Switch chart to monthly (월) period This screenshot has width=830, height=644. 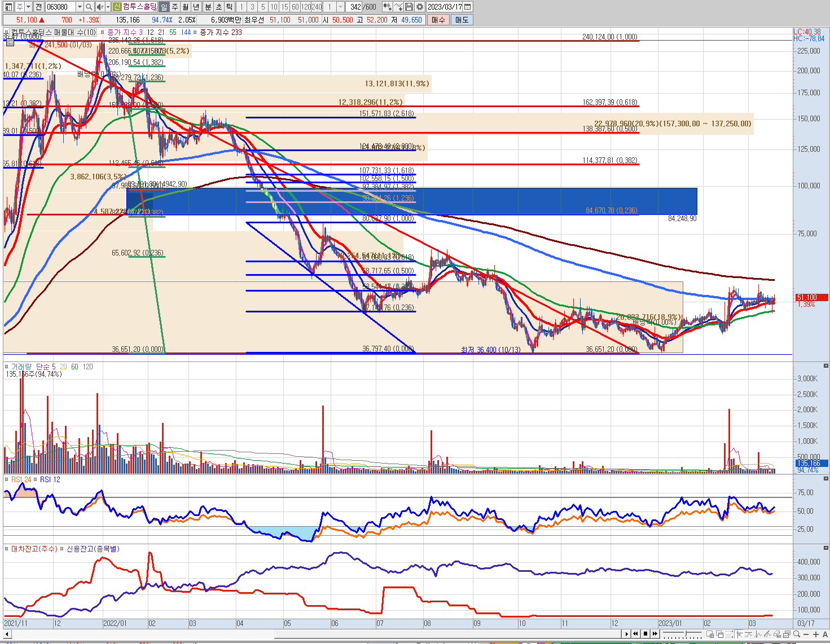tap(185, 7)
